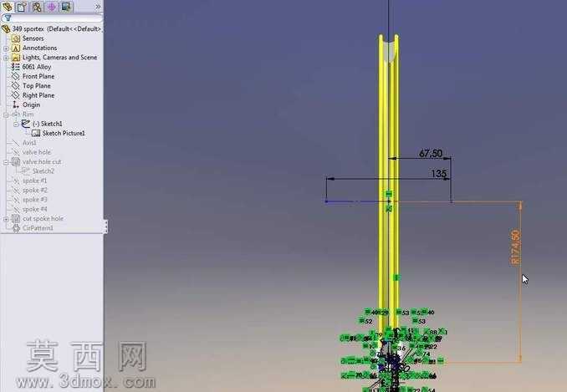The image size is (567, 392).
Task: Open the DimXpertManager tab
Action: (x=51, y=7)
